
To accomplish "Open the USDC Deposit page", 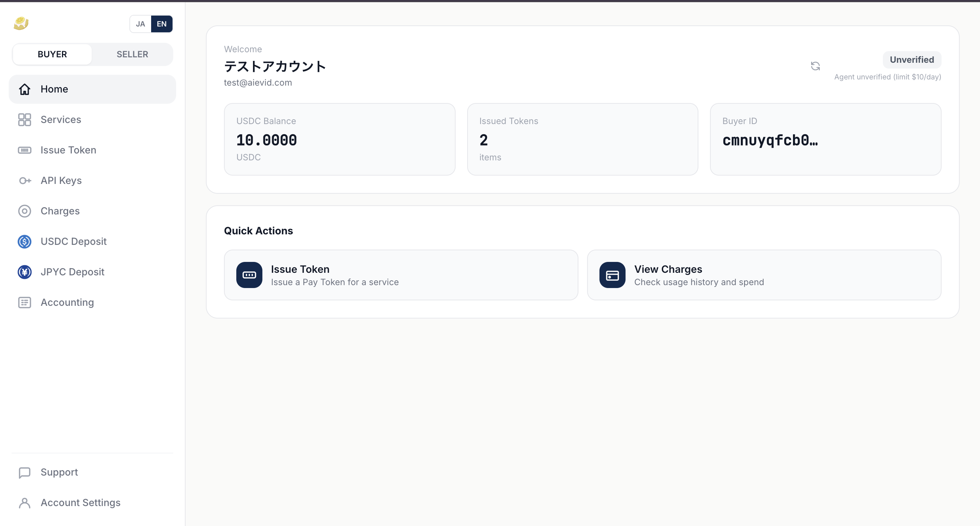I will pos(92,242).
